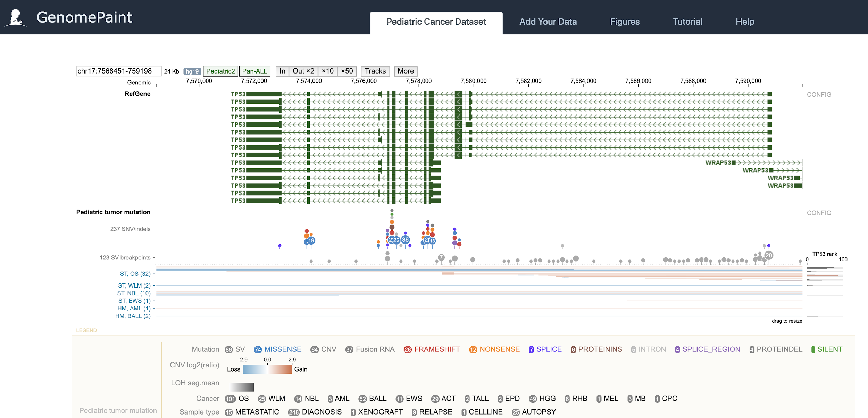Image resolution: width=868 pixels, height=418 pixels.
Task: Click the OS cancer legend badge 101
Action: [230, 399]
